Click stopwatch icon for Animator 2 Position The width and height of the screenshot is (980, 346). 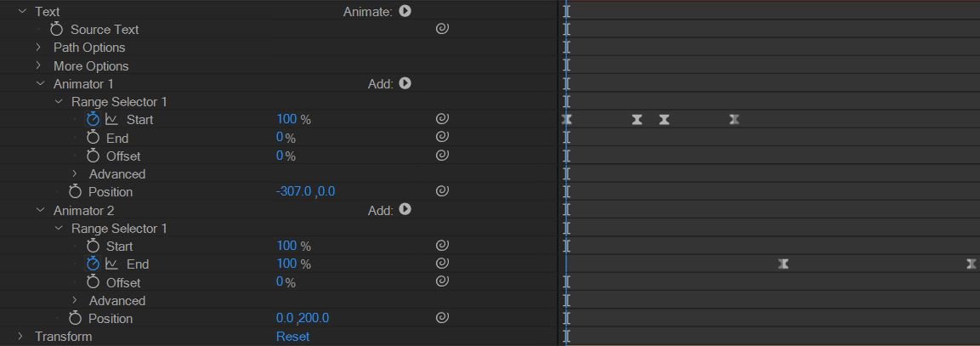75,318
